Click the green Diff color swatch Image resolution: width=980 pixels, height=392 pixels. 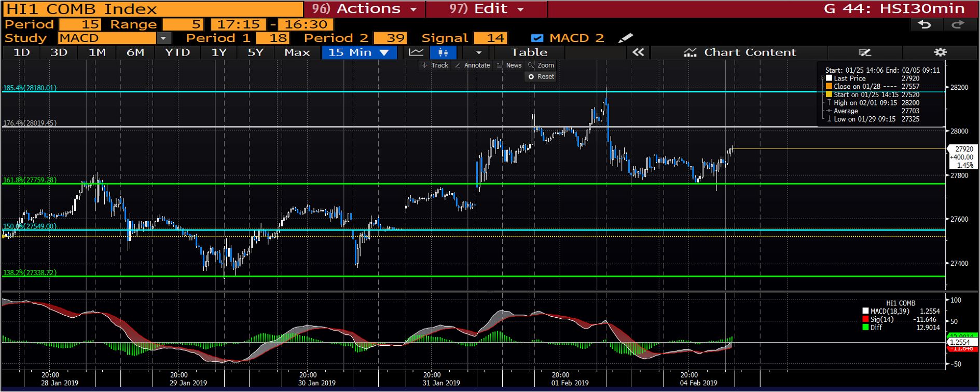(865, 328)
